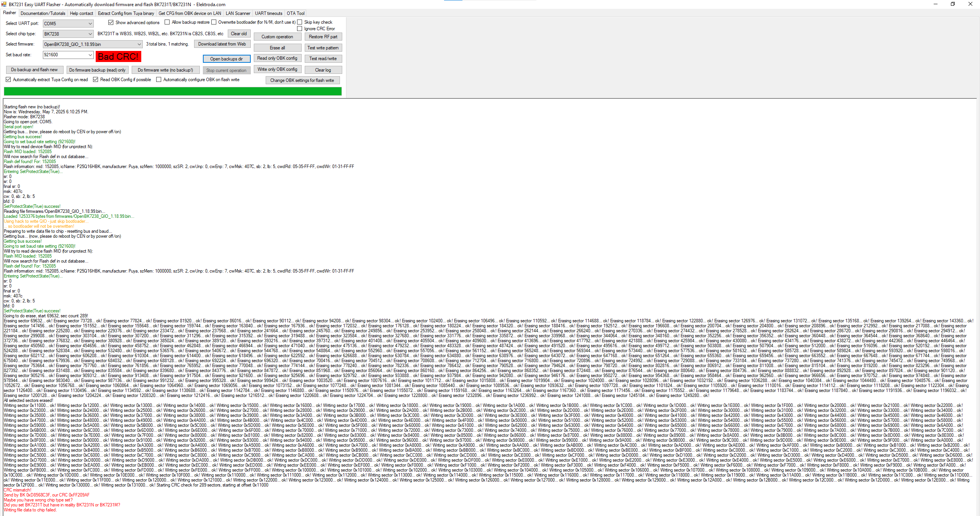Click the application icon in the title bar
Image resolution: width=980 pixels, height=516 pixels.
click(4, 4)
